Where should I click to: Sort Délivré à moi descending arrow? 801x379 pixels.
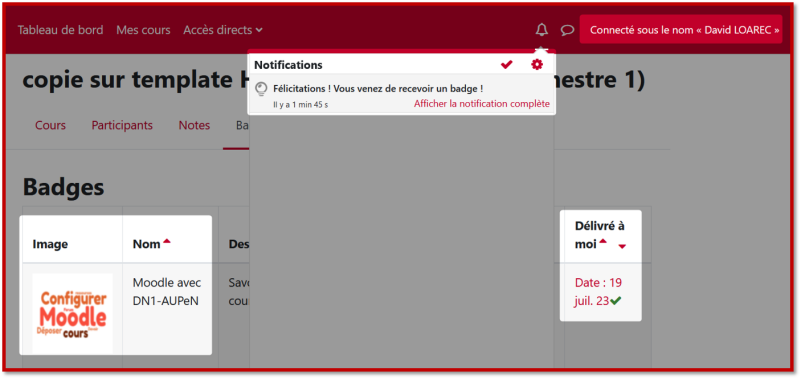[x=622, y=247]
